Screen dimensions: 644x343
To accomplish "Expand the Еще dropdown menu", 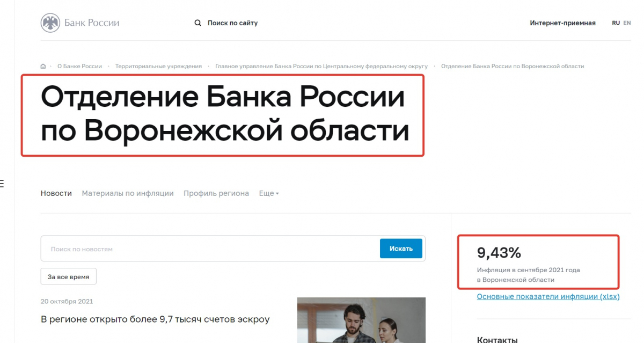I will (269, 193).
